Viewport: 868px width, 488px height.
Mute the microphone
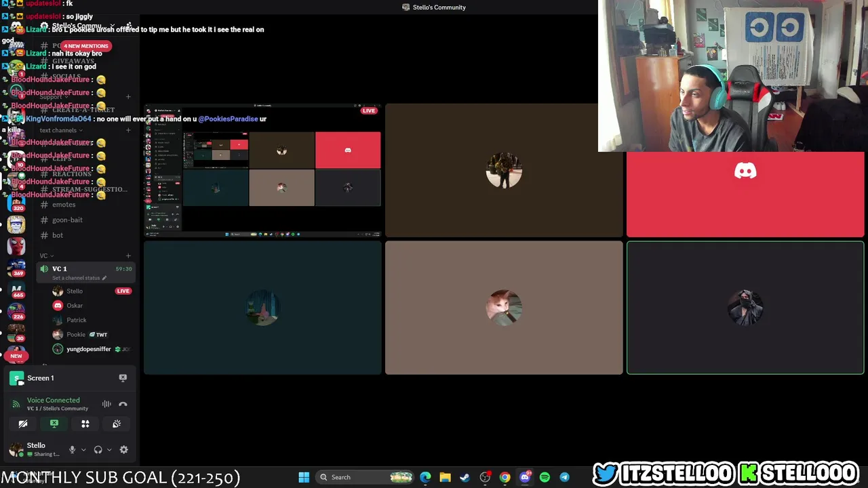[x=72, y=449]
